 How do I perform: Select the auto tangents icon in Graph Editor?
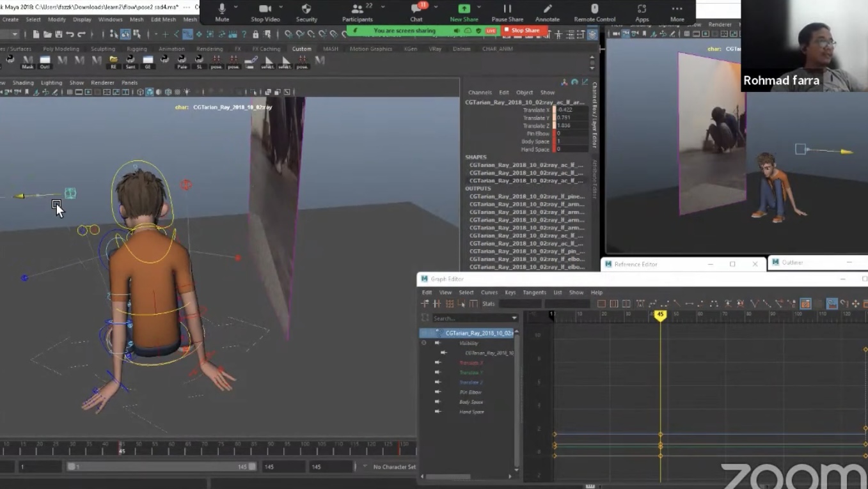640,304
